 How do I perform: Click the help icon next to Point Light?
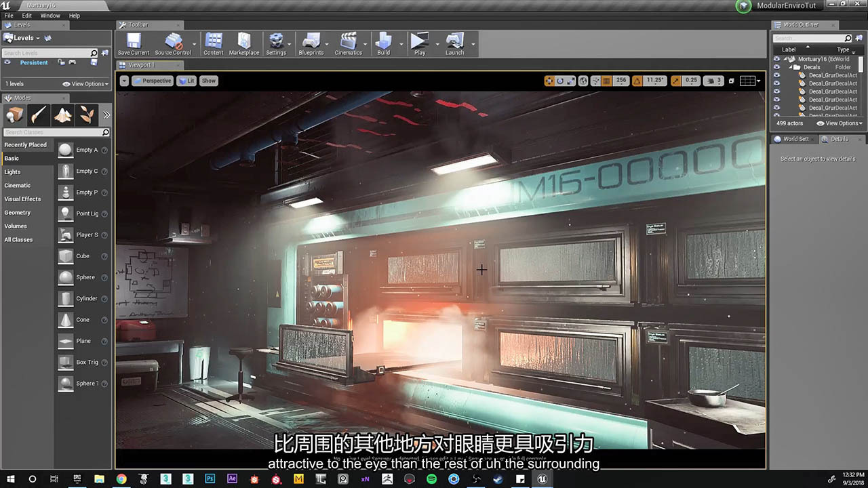coord(105,213)
